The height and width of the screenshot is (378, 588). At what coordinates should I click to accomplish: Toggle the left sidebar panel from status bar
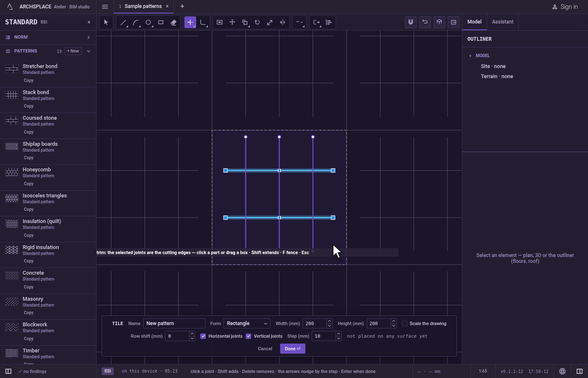click(8, 371)
